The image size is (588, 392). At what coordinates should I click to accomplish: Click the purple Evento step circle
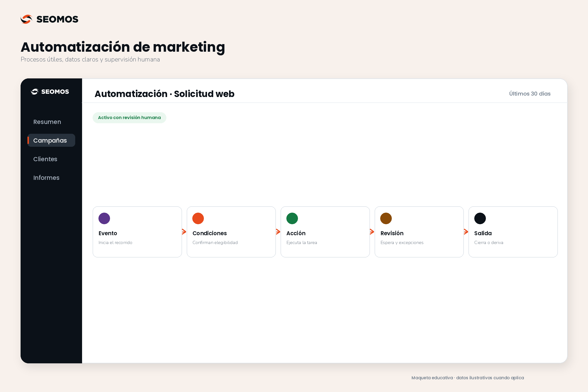click(x=104, y=218)
